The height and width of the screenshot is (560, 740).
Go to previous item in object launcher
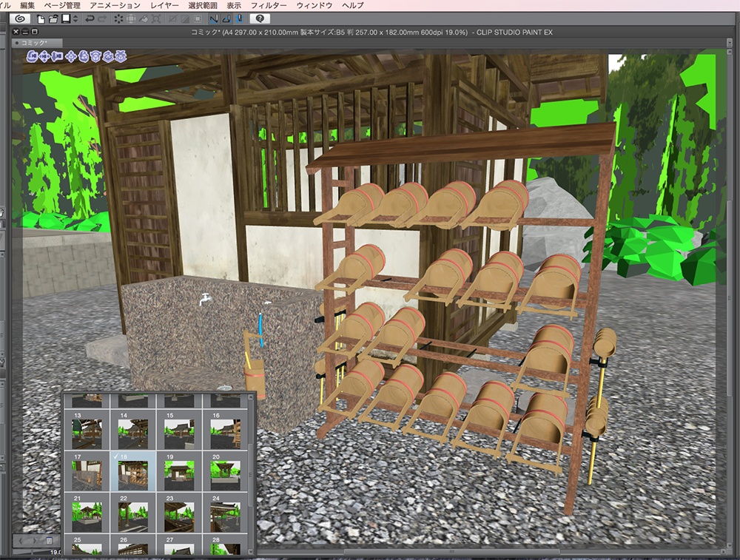tap(21, 541)
